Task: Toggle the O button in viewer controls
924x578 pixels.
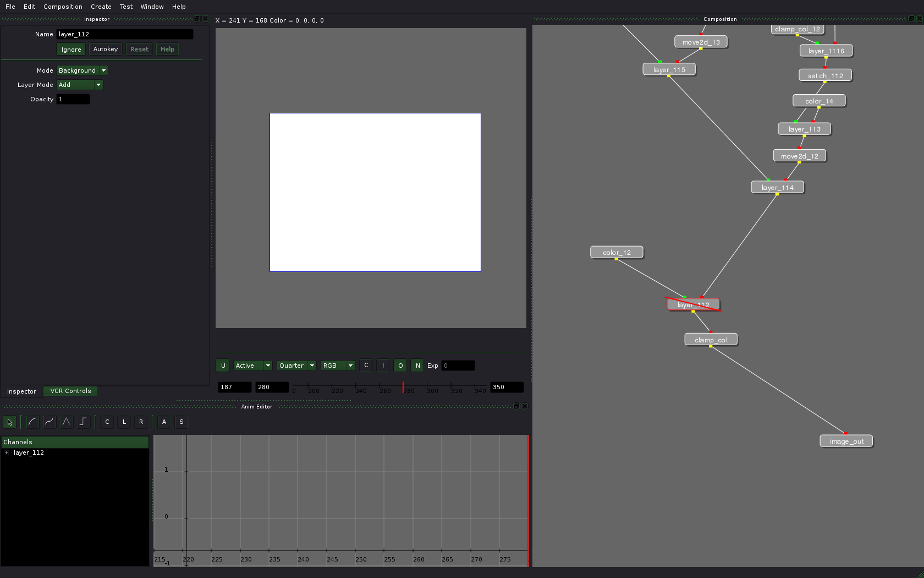Action: (400, 366)
